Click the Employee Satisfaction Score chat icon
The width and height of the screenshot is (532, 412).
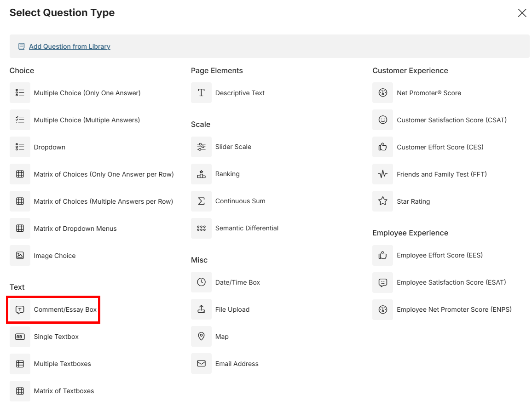coord(383,282)
